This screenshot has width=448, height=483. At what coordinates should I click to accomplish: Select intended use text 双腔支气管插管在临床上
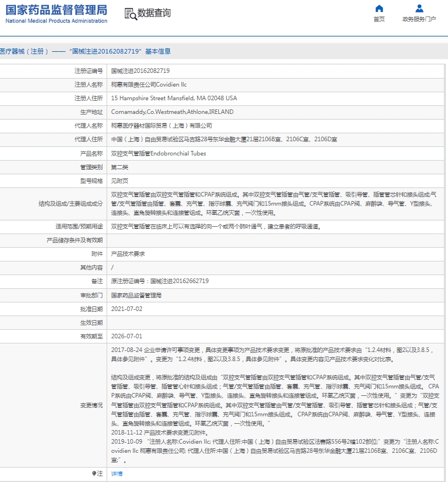(x=216, y=227)
